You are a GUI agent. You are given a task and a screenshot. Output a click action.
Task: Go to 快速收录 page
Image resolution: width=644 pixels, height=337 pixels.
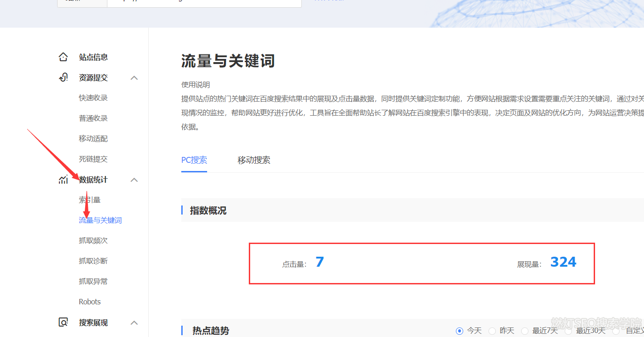click(x=93, y=98)
